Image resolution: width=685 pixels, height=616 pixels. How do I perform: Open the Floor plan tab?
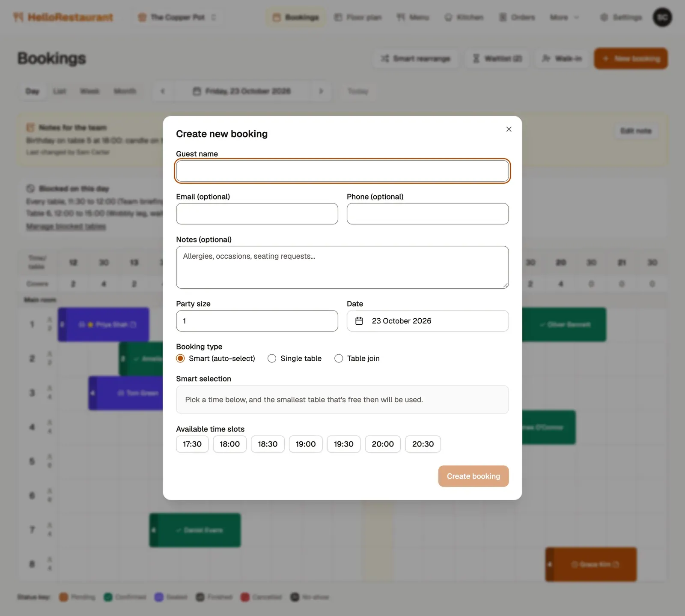click(x=358, y=17)
